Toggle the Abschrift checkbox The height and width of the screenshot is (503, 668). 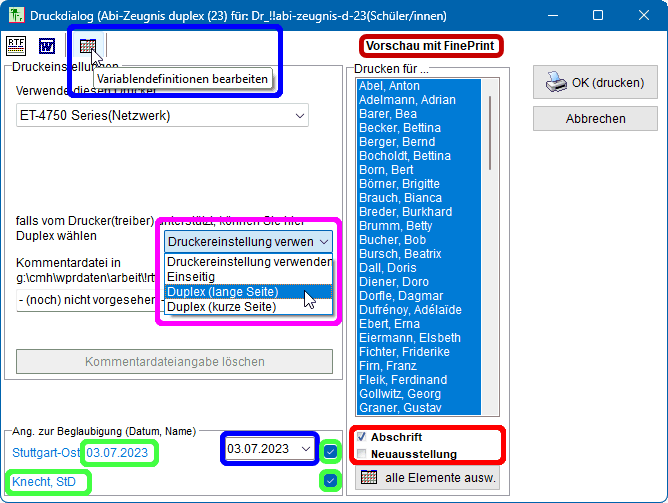(362, 437)
